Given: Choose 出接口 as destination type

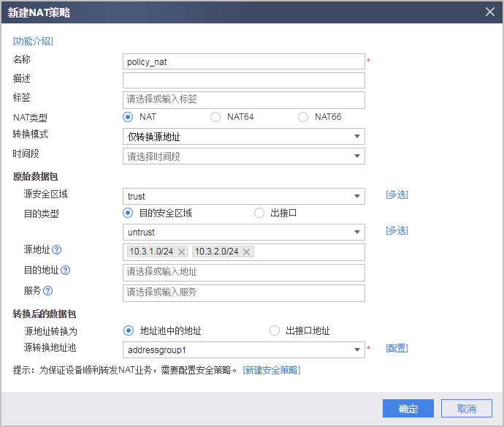Looking at the screenshot, I should pyautogui.click(x=259, y=213).
